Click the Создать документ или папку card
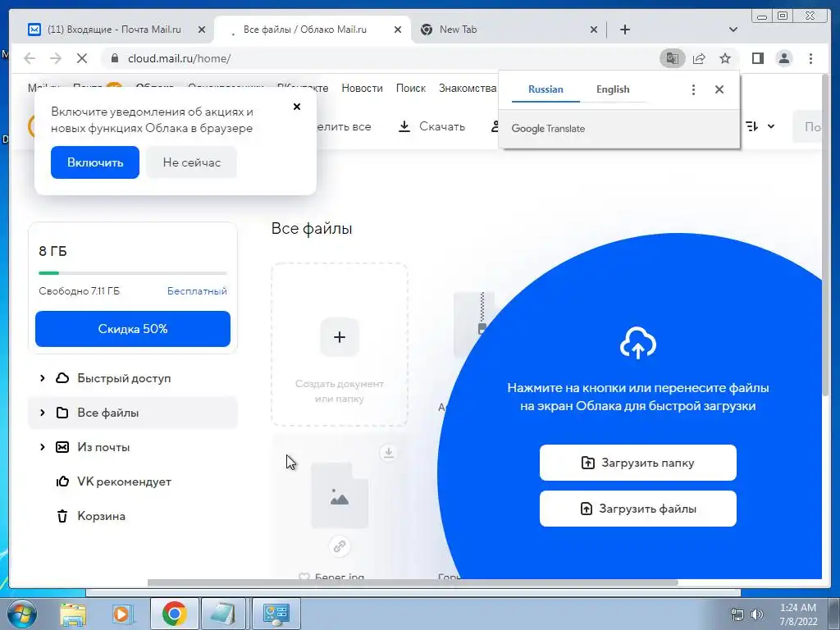This screenshot has height=630, width=840. pyautogui.click(x=339, y=345)
